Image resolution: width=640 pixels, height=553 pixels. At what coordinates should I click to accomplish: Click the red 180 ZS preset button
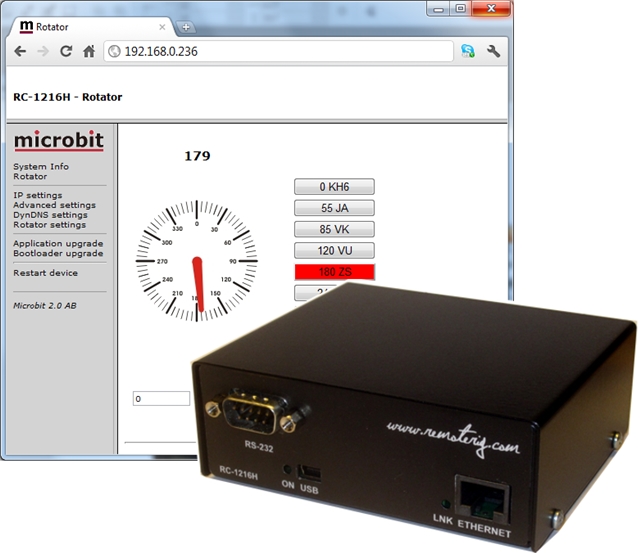334,272
